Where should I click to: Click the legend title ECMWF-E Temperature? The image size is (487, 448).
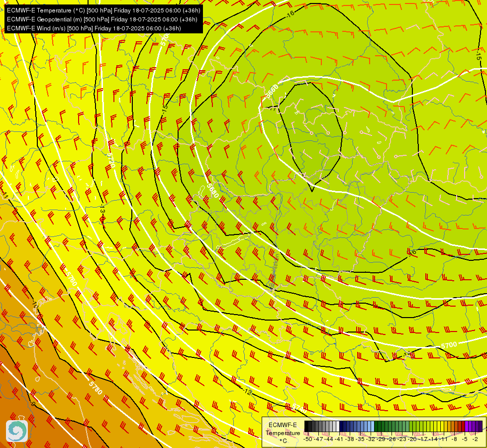283,429
